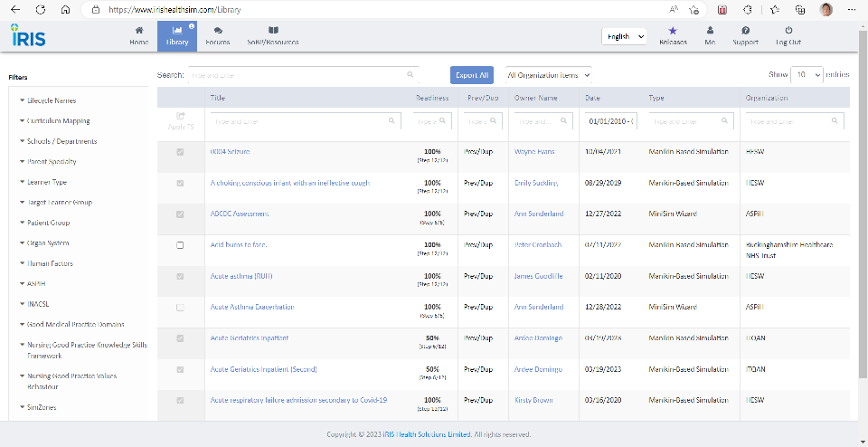
Task: Click the Support question-mark icon
Action: [x=746, y=31]
